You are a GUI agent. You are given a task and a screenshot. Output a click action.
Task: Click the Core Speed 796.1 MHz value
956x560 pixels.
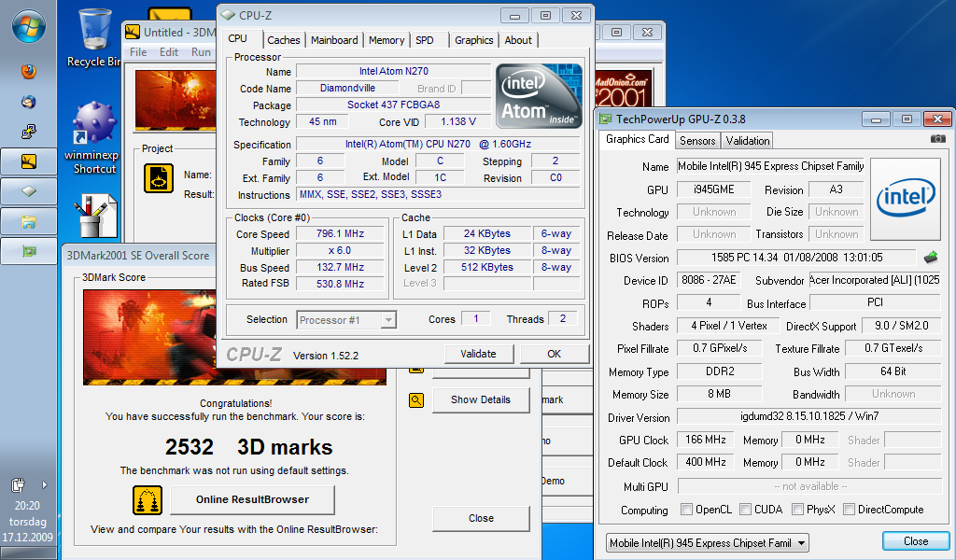point(340,234)
